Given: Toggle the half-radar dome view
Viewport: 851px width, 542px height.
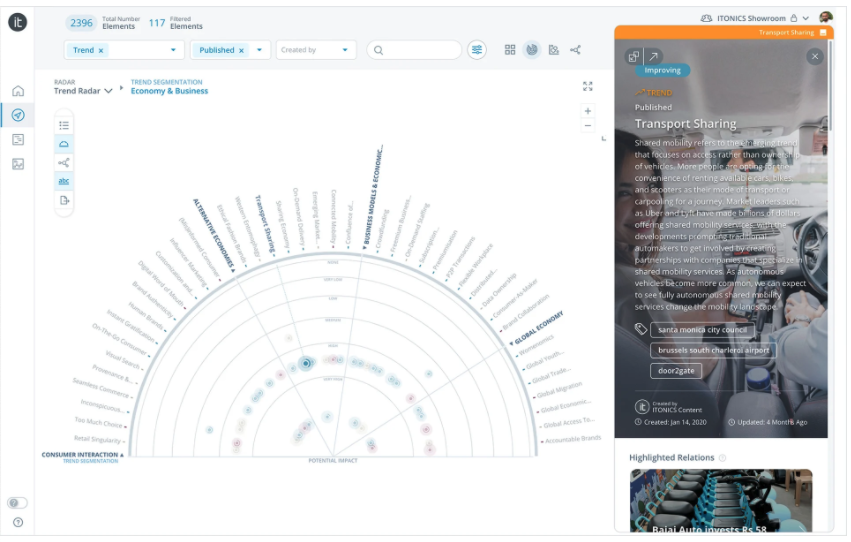Looking at the screenshot, I should coord(64,144).
